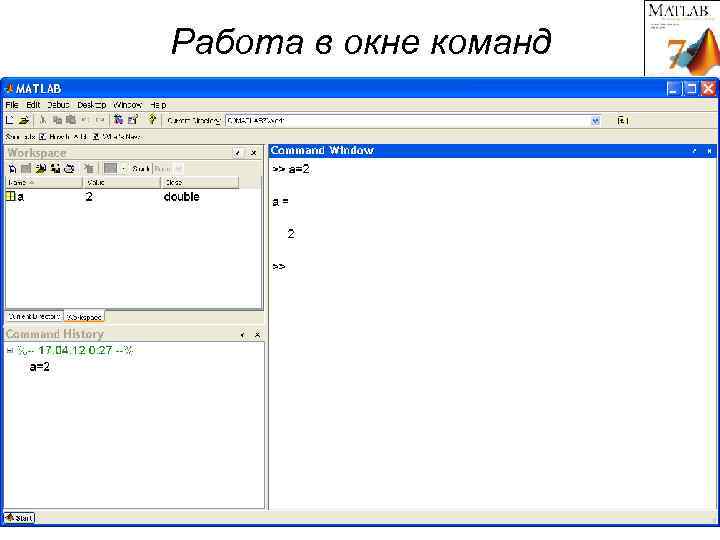Click the MATLAB Start button

pos(19,518)
